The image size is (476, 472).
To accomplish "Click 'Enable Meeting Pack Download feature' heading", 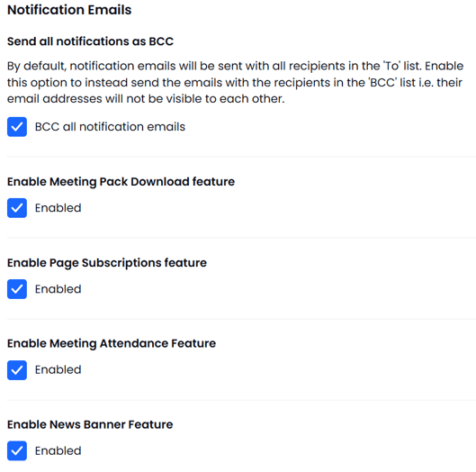I will (121, 182).
